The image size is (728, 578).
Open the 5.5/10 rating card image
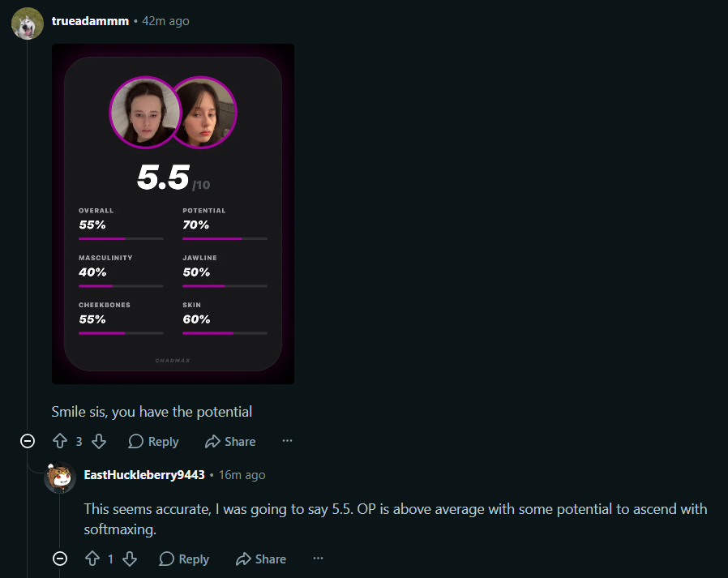(x=173, y=214)
